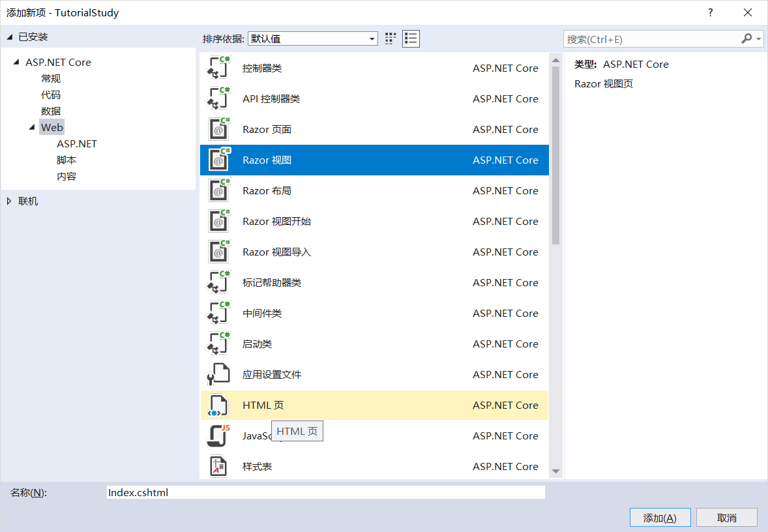
Task: Open the search options dropdown arrow
Action: pos(759,38)
